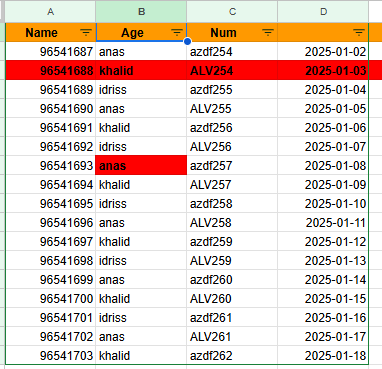
Task: Select cell azdf261
Action: 232,318
